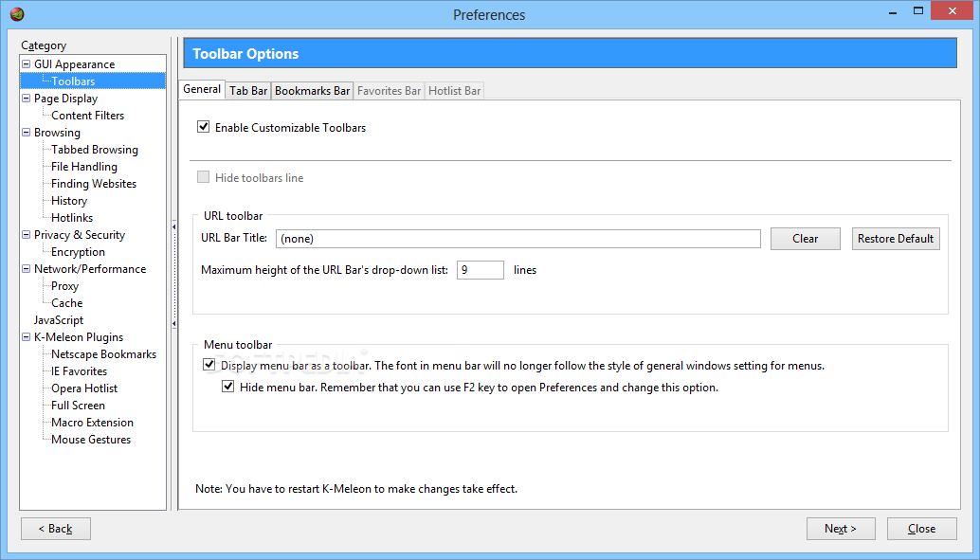Viewport: 980px width, 560px height.
Task: Select Network/Performance category
Action: click(90, 269)
